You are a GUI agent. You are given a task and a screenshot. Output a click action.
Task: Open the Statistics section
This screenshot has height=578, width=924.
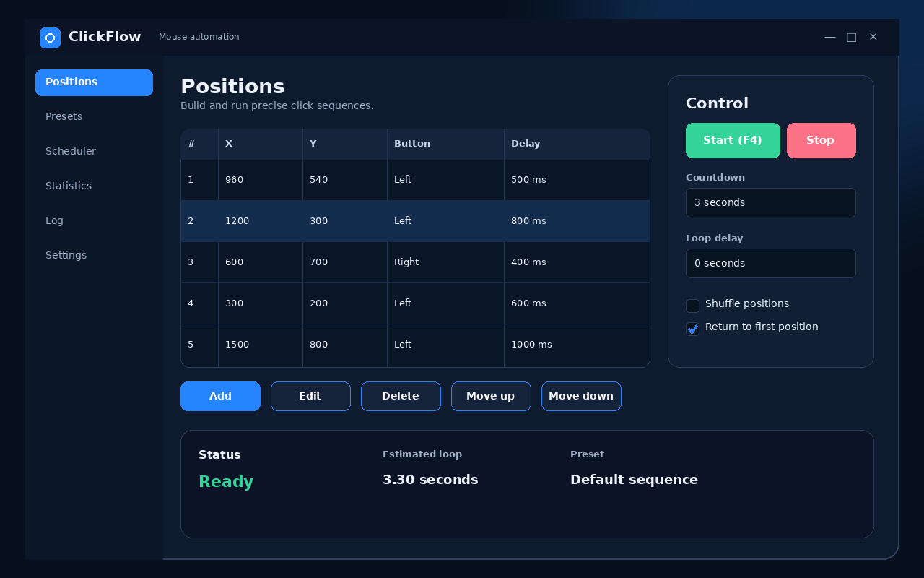point(94,186)
